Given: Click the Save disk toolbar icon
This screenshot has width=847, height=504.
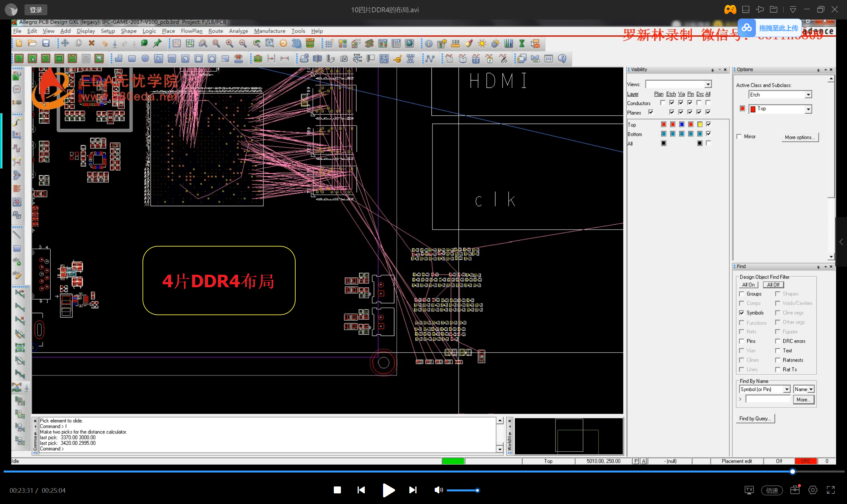Looking at the screenshot, I should [46, 43].
